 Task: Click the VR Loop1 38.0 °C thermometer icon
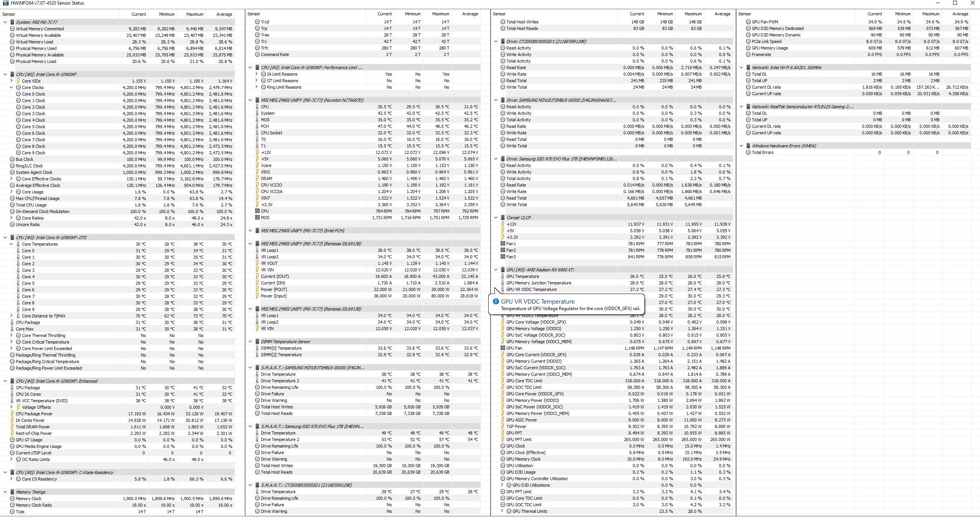257,250
